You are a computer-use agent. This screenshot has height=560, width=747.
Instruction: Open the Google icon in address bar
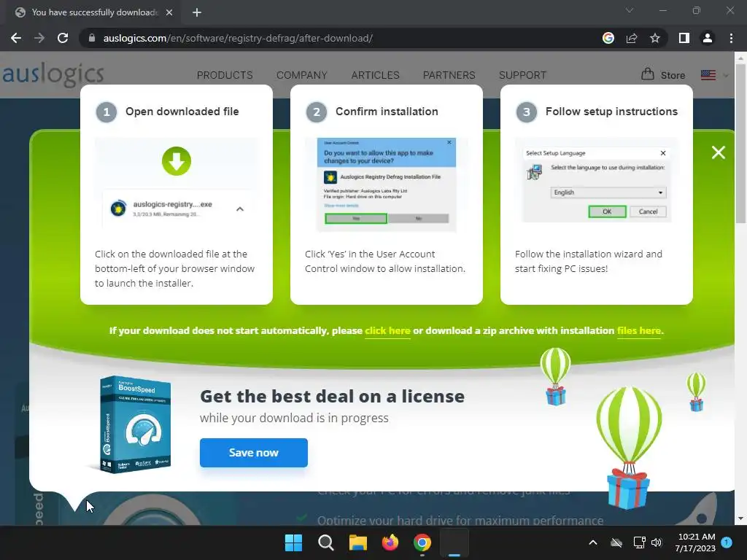pyautogui.click(x=608, y=38)
